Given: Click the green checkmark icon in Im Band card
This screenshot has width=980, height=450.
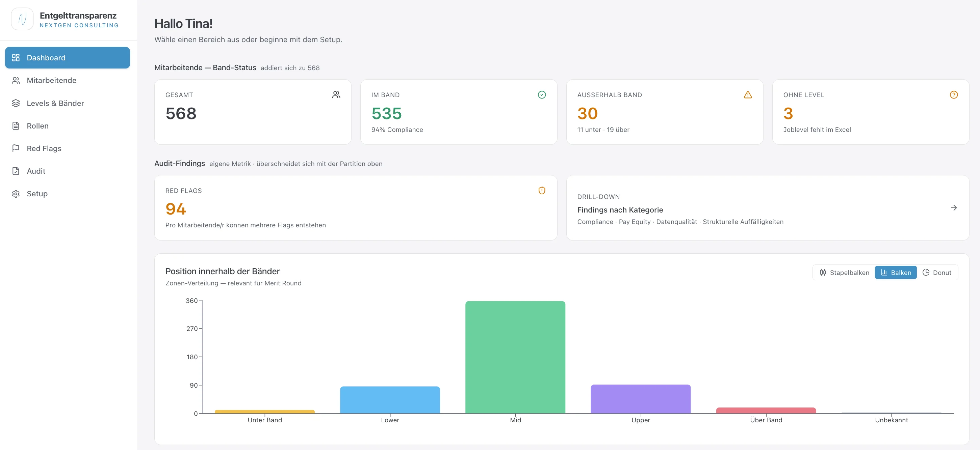Looking at the screenshot, I should tap(542, 95).
